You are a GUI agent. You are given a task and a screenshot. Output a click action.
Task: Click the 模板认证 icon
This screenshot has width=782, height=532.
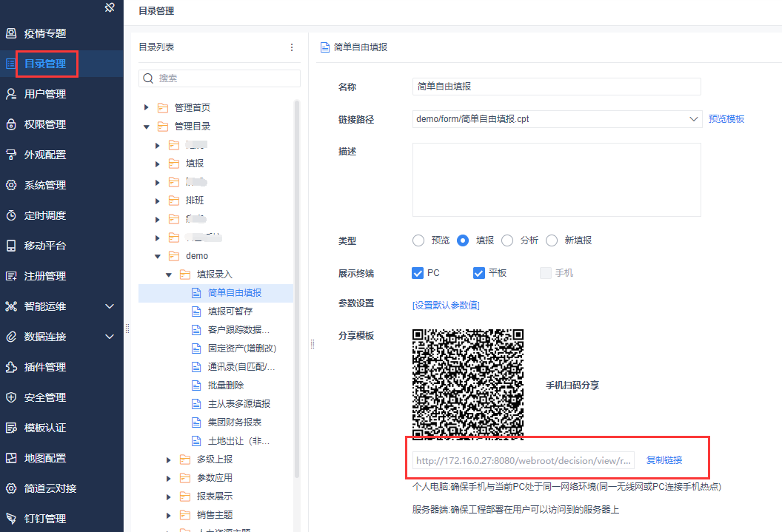click(x=11, y=428)
